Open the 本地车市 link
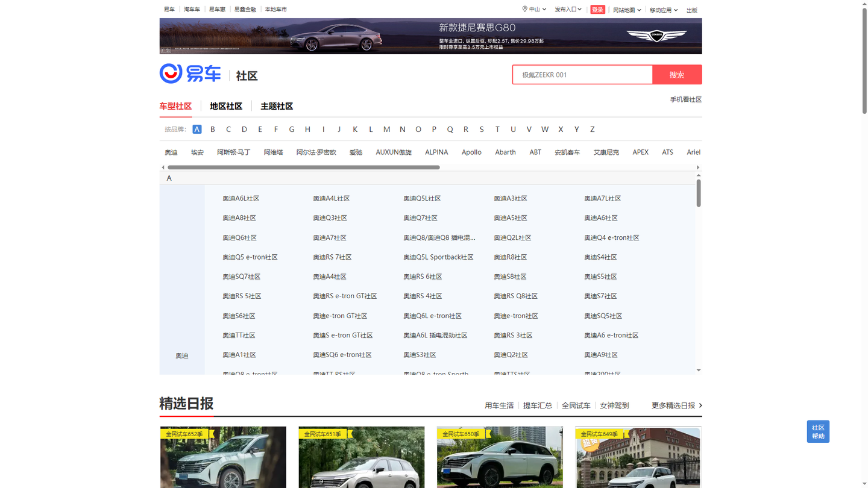The height and width of the screenshot is (488, 868). [276, 10]
